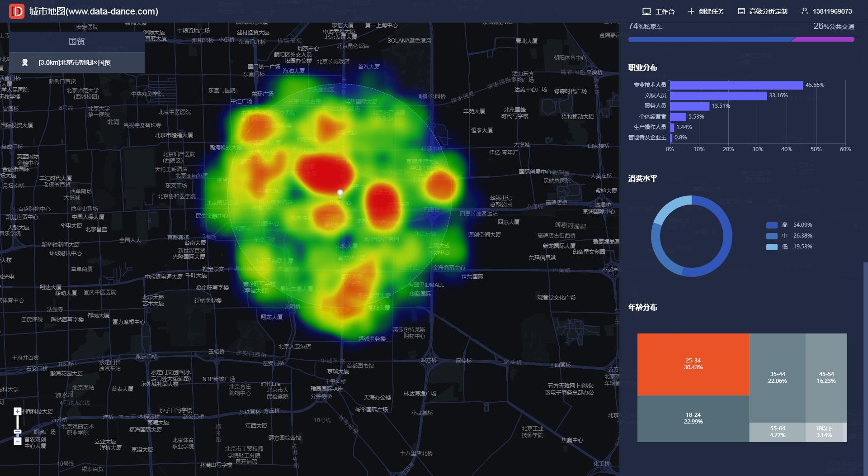Select the 国贸 location header

[77, 42]
